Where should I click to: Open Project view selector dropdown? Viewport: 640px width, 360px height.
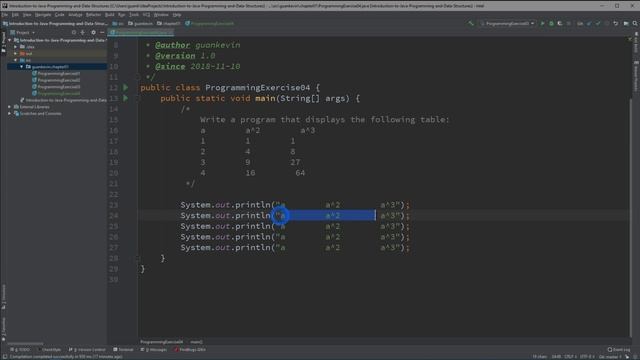click(x=23, y=33)
